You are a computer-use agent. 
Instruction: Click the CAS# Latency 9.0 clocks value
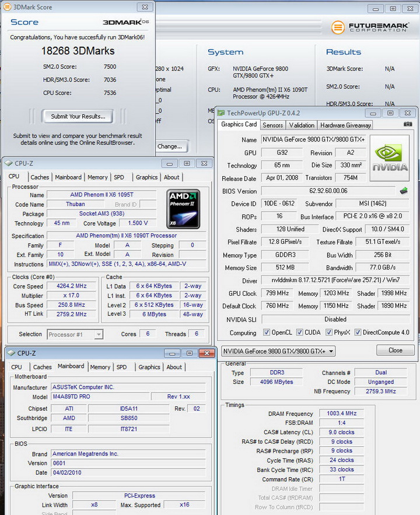(x=341, y=432)
